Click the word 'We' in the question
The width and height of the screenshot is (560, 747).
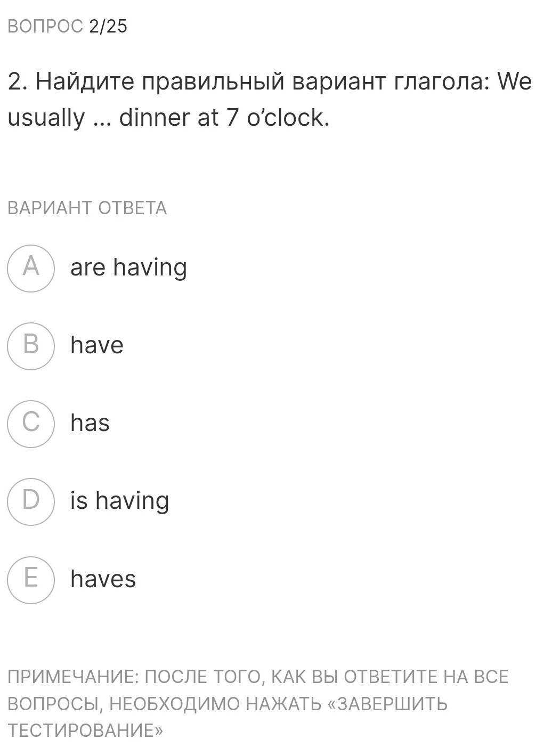514,82
